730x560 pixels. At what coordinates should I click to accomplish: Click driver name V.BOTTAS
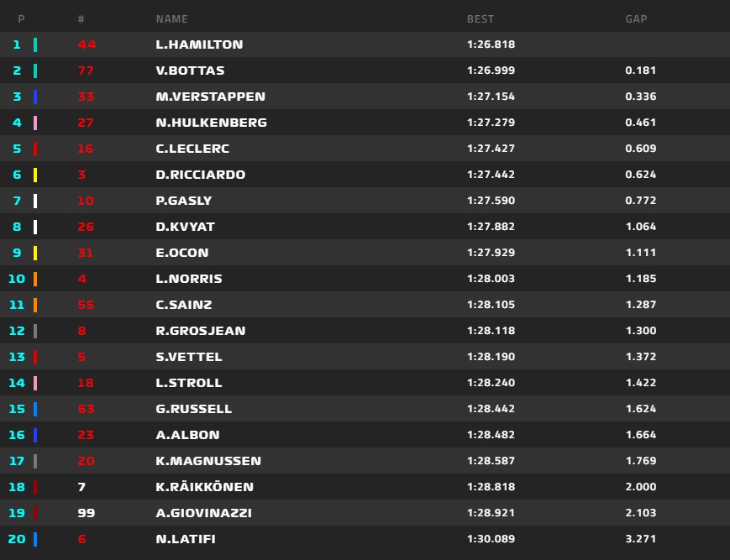[190, 71]
